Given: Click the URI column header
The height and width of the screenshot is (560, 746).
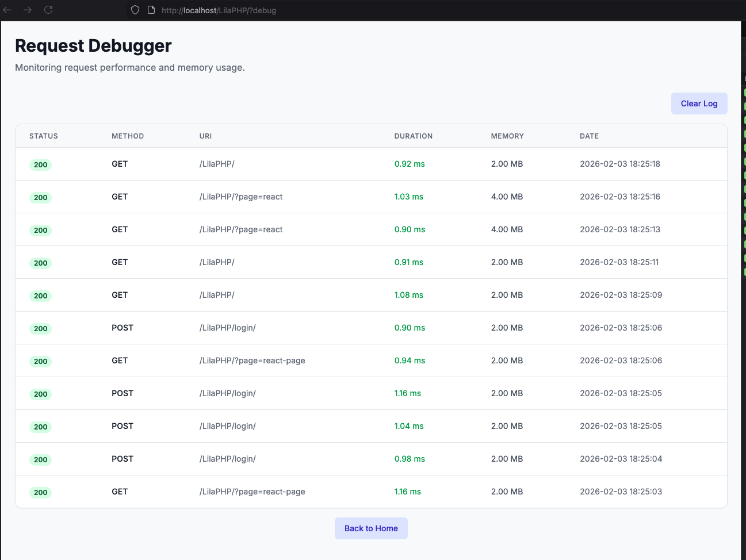Looking at the screenshot, I should tap(205, 136).
